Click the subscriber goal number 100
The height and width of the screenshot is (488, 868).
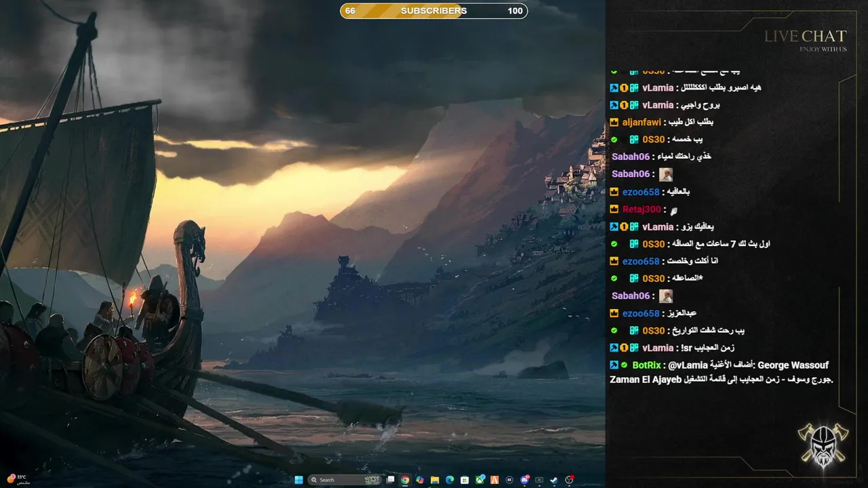tap(515, 11)
